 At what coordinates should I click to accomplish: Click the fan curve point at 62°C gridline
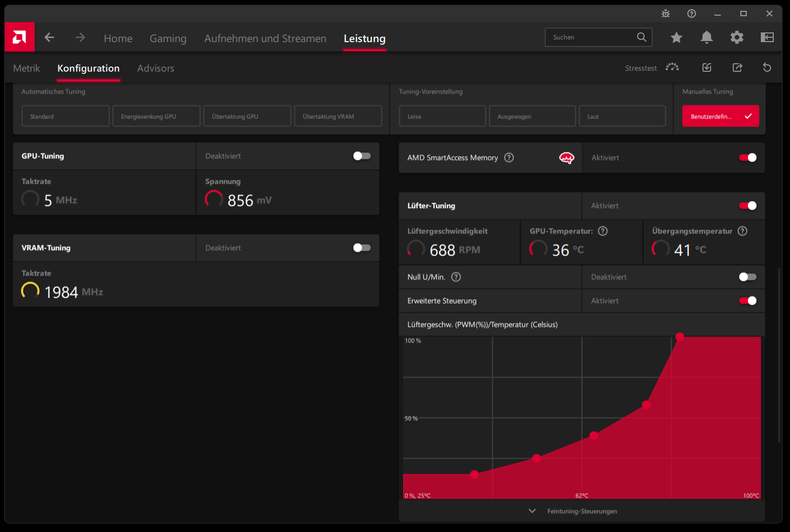(x=594, y=435)
